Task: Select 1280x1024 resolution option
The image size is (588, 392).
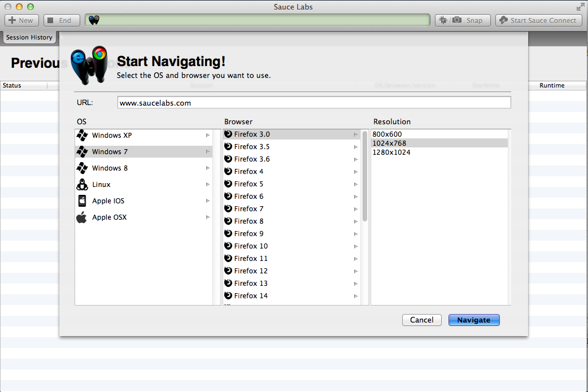Action: click(x=391, y=152)
